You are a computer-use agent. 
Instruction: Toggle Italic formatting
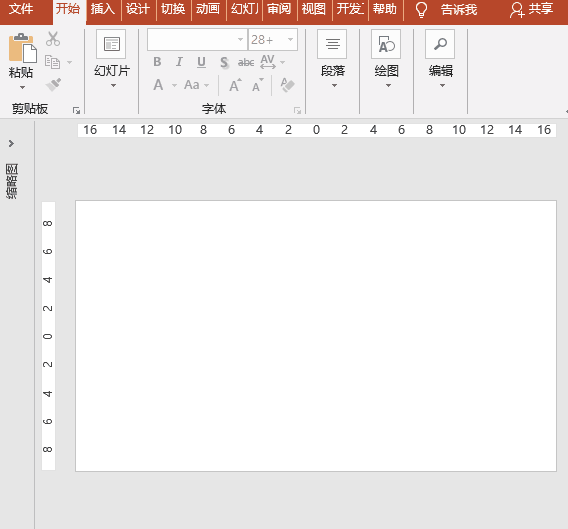point(179,62)
